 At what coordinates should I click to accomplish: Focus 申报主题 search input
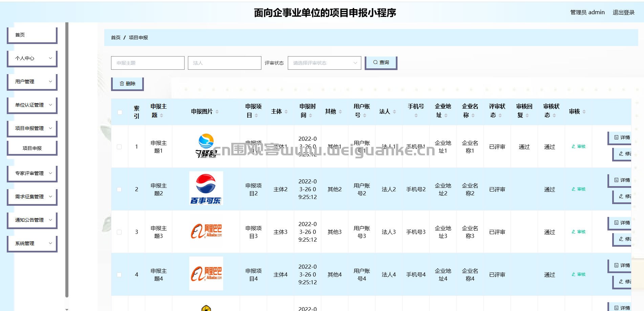(148, 63)
